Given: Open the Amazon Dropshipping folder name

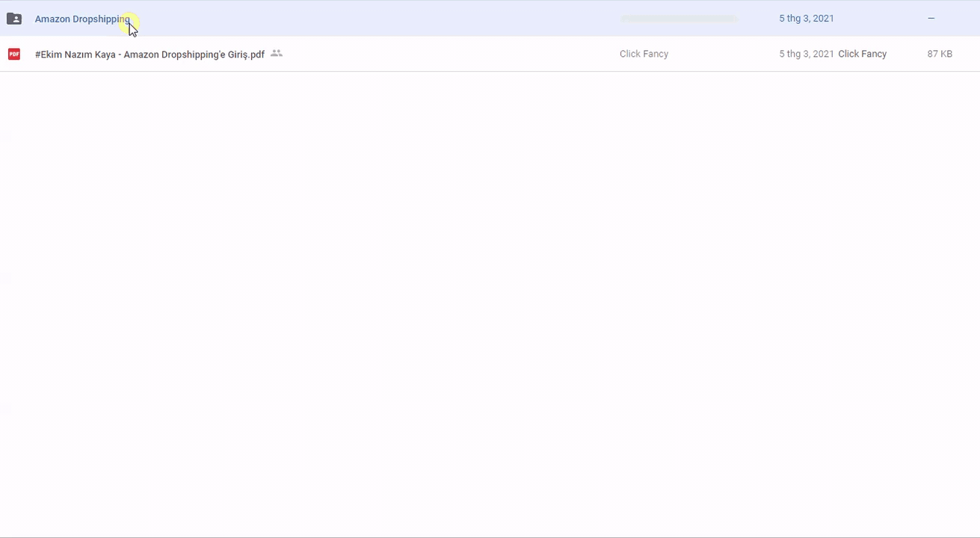Looking at the screenshot, I should pyautogui.click(x=81, y=19).
